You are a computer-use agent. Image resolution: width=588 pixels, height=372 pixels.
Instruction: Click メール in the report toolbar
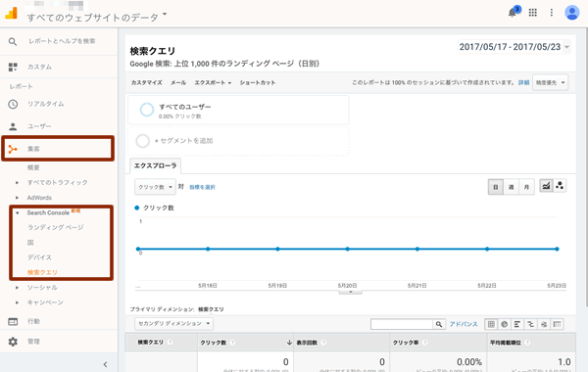(178, 83)
